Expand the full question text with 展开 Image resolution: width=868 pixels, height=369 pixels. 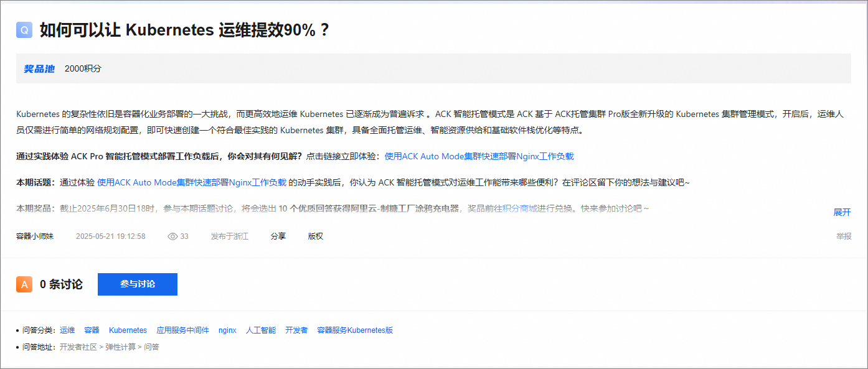(842, 212)
